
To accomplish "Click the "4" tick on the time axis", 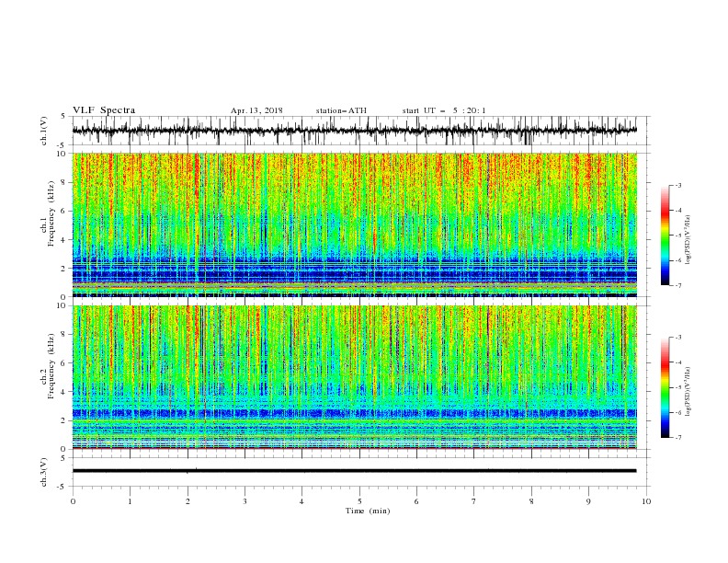I will point(301,501).
